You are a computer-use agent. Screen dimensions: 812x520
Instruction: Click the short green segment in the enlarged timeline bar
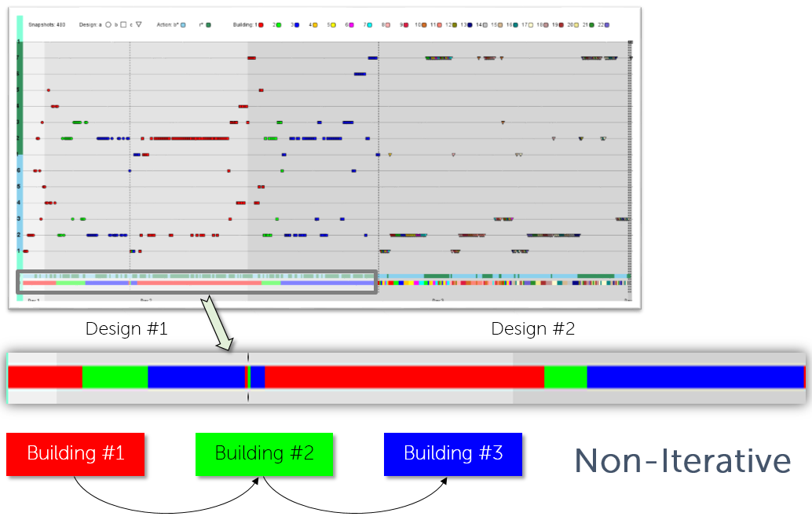(565, 377)
